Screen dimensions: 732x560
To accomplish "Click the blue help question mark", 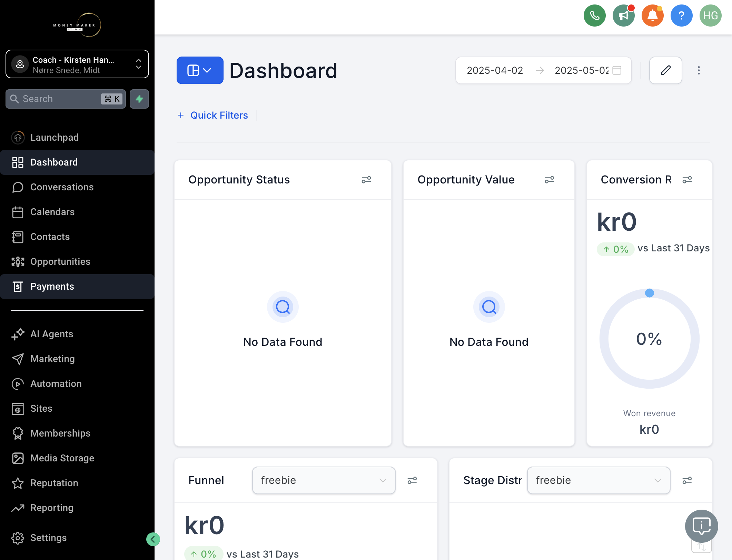I will (x=681, y=16).
